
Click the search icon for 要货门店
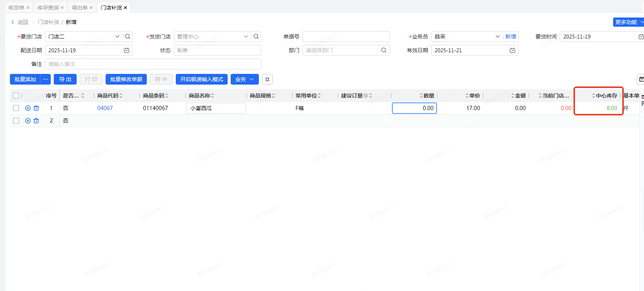coord(128,37)
